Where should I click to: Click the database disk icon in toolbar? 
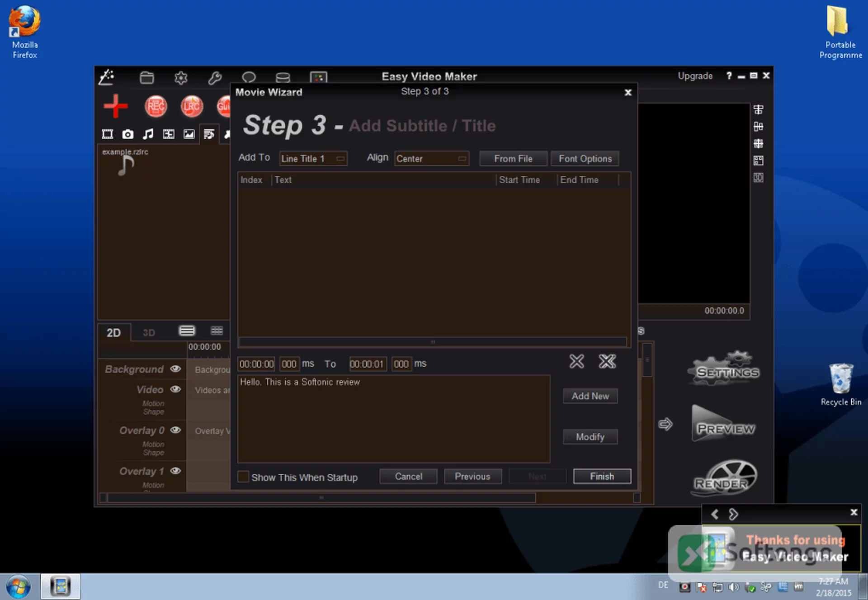pyautogui.click(x=283, y=78)
